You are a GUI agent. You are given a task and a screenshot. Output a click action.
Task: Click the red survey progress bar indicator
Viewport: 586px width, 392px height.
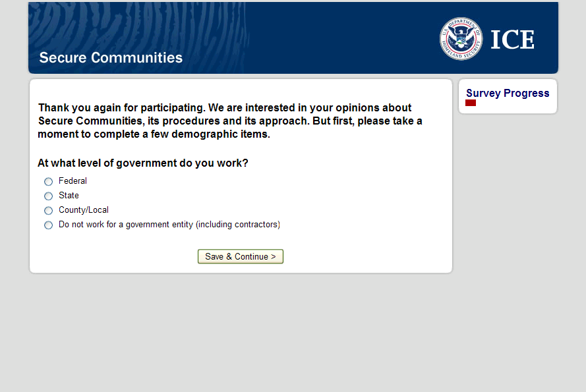471,103
